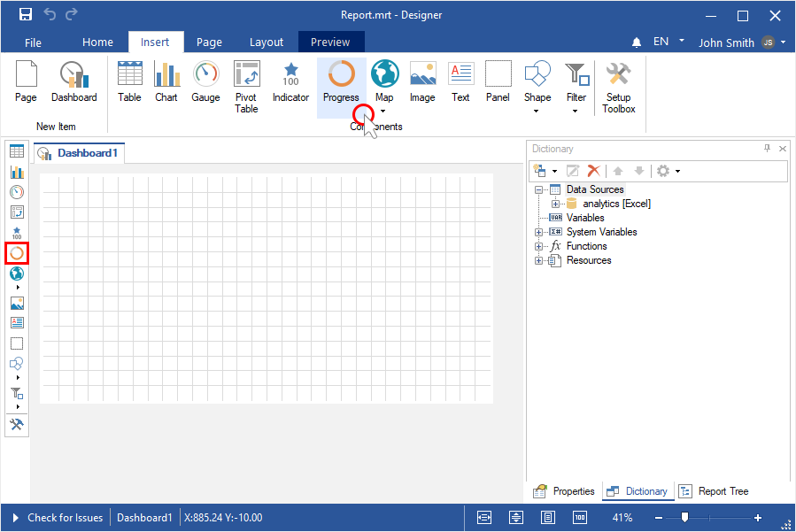Viewport: 796px width, 532px height.
Task: Collapse the Data Sources tree node
Action: (x=538, y=189)
